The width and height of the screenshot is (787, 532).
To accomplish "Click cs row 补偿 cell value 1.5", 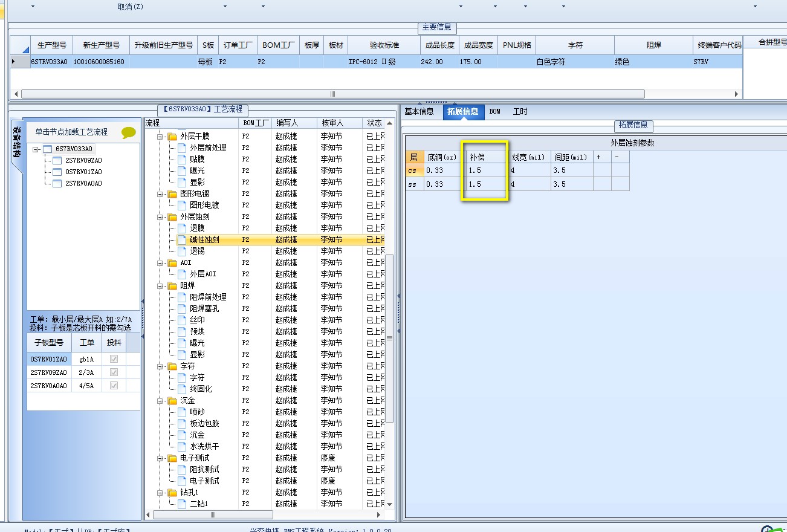I will 487,170.
